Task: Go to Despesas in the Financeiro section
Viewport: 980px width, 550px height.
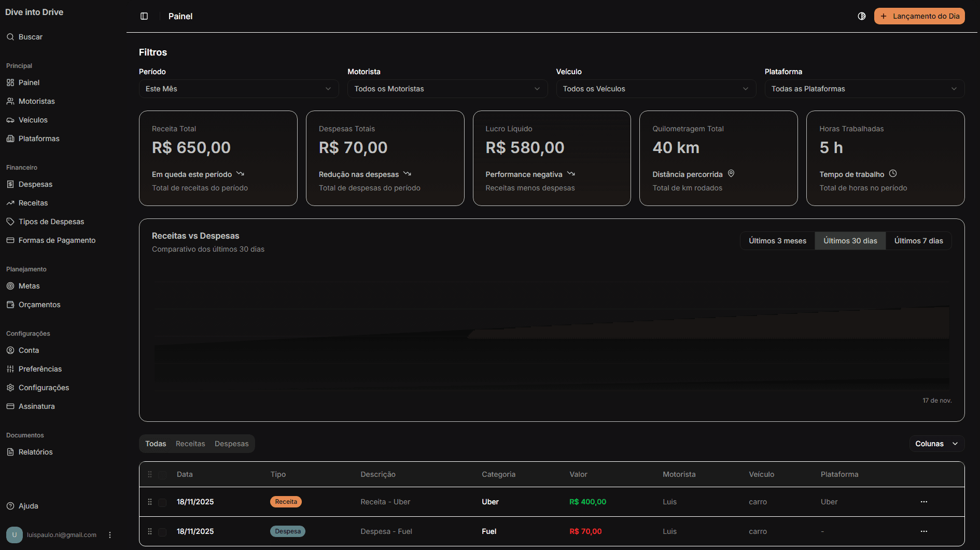Action: [35, 184]
